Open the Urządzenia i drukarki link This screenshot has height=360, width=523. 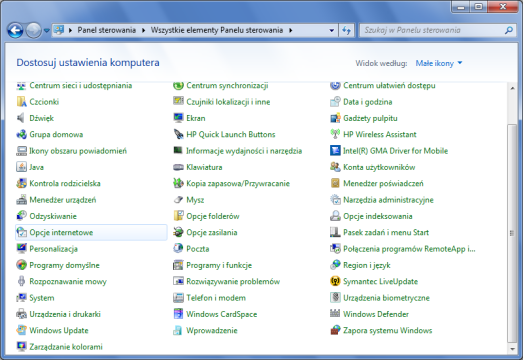[x=65, y=314]
